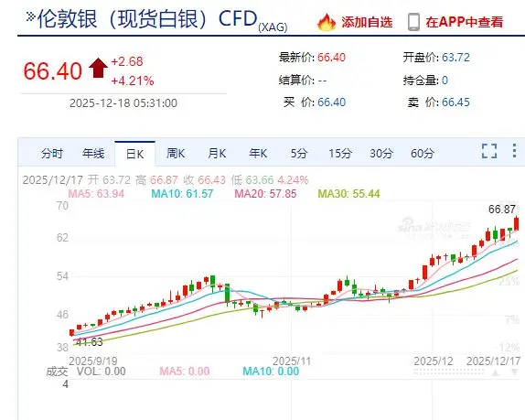
Task: Click the volume MA10: 0.00 label
Action: pyautogui.click(x=271, y=372)
